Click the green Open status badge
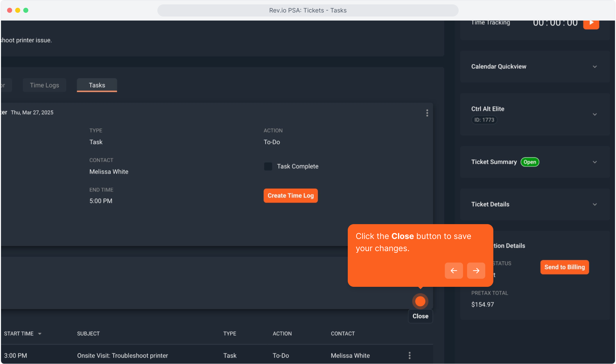Image resolution: width=616 pixels, height=364 pixels. [530, 162]
